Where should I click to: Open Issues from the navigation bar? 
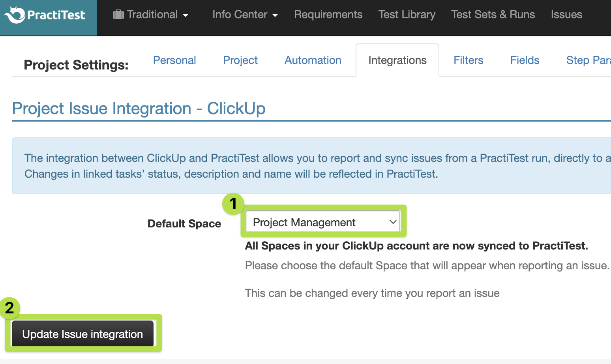pyautogui.click(x=566, y=15)
